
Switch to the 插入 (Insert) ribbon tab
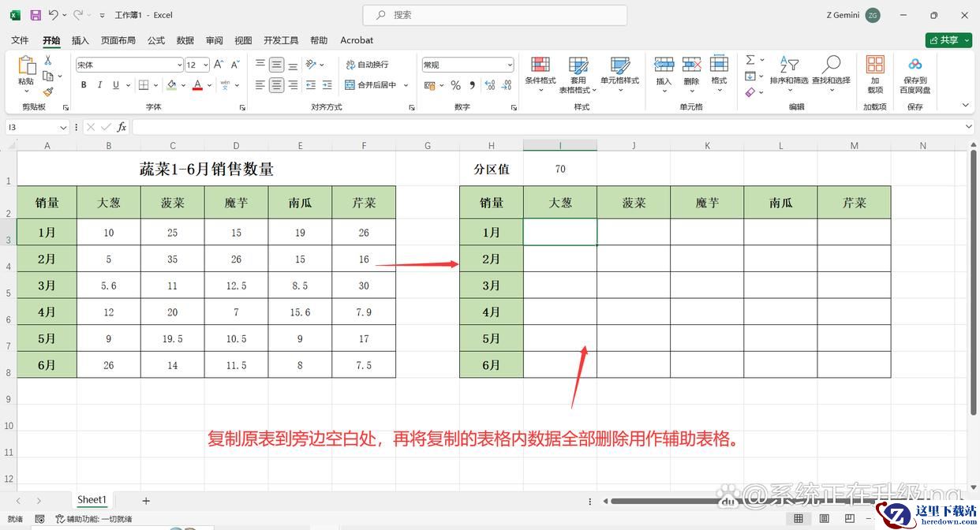[80, 40]
